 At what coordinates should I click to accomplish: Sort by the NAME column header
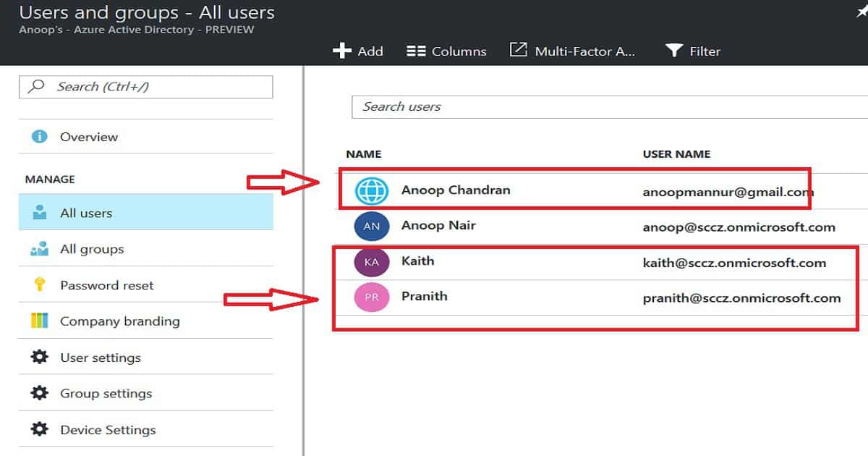point(364,154)
